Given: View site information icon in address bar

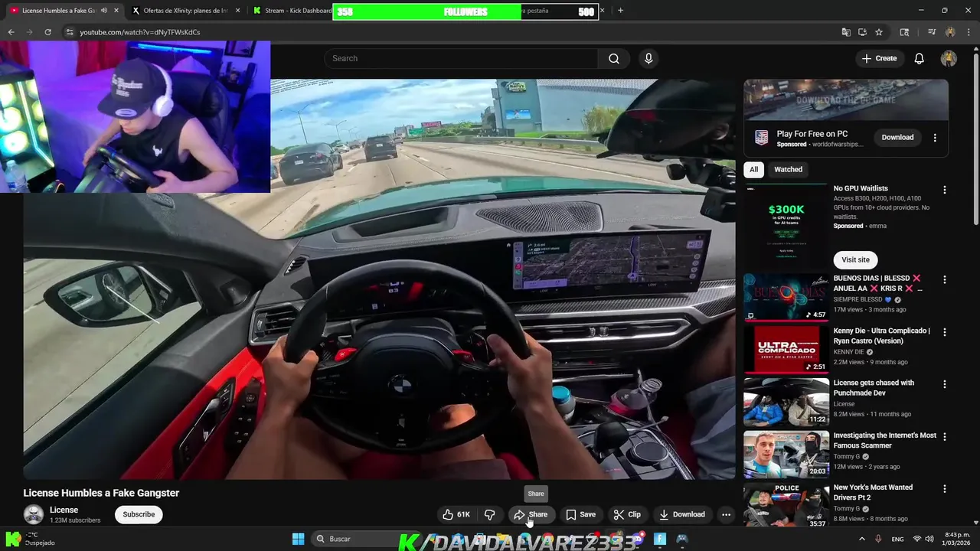Looking at the screenshot, I should (70, 32).
